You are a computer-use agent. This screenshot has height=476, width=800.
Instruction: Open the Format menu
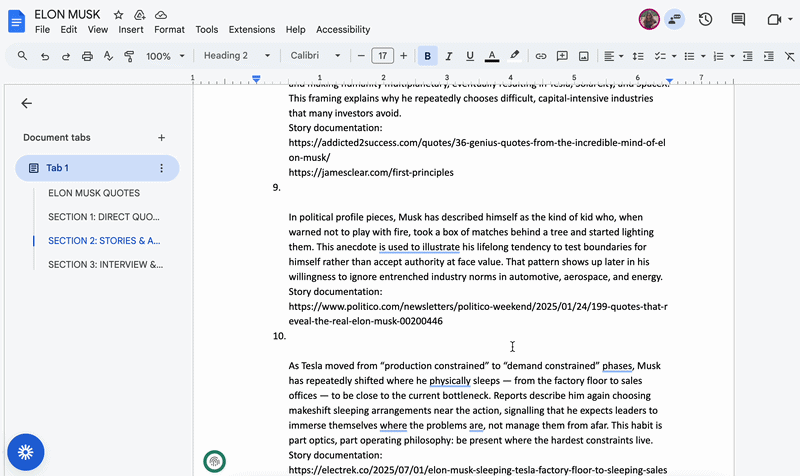[x=169, y=30]
